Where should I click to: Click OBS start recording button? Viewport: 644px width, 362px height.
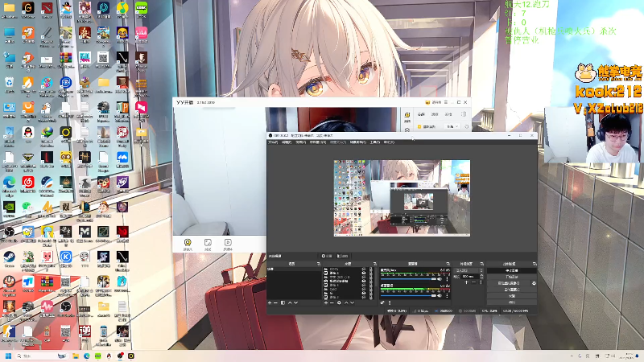(x=512, y=277)
